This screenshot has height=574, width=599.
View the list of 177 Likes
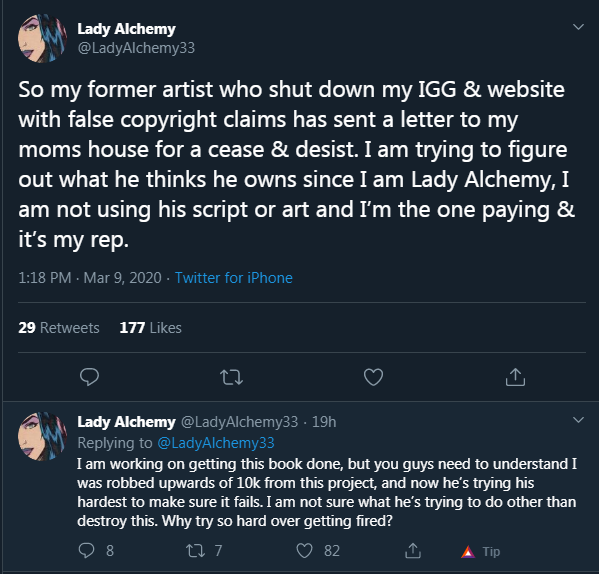pos(151,328)
